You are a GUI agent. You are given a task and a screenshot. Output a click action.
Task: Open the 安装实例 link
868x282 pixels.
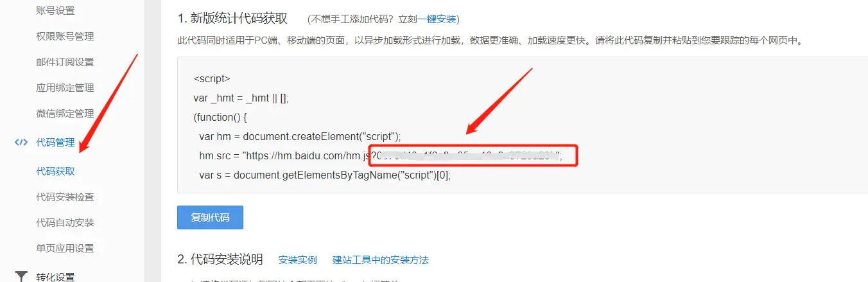point(297,260)
